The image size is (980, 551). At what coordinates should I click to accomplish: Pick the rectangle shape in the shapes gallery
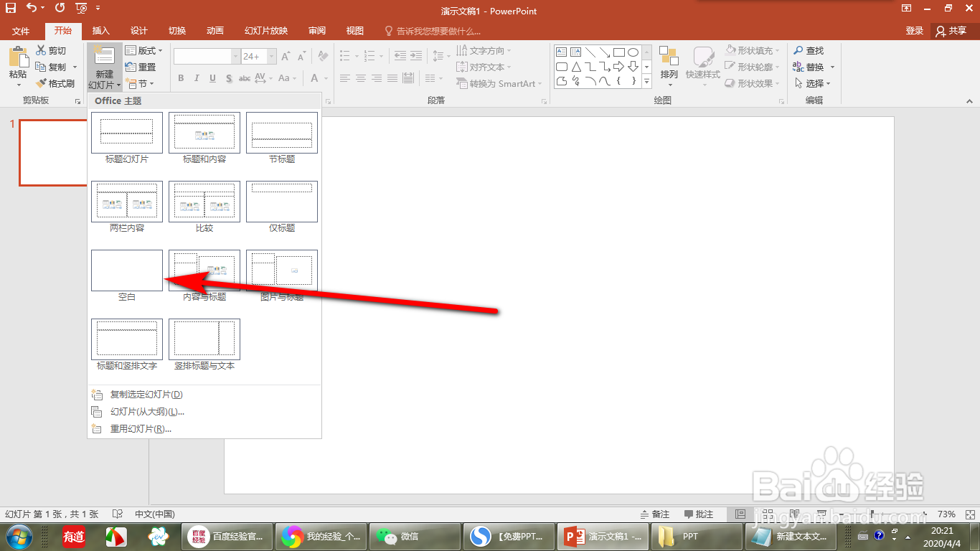tap(618, 52)
